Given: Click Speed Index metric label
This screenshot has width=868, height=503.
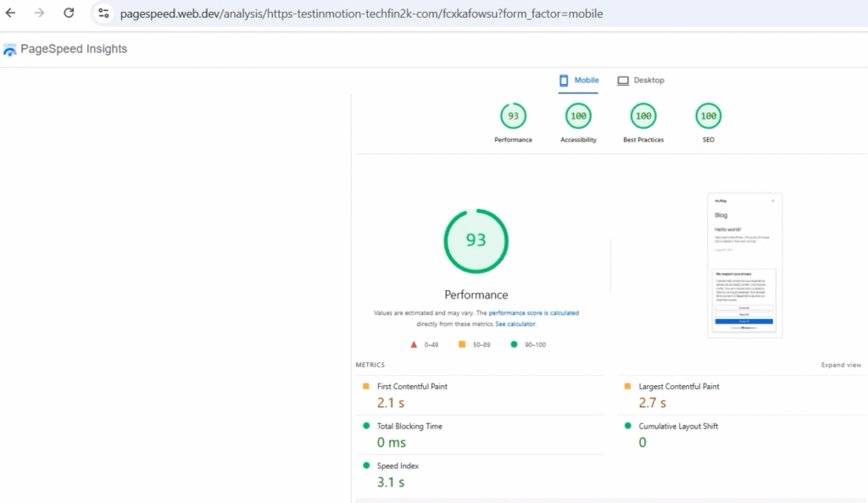Looking at the screenshot, I should click(x=398, y=466).
